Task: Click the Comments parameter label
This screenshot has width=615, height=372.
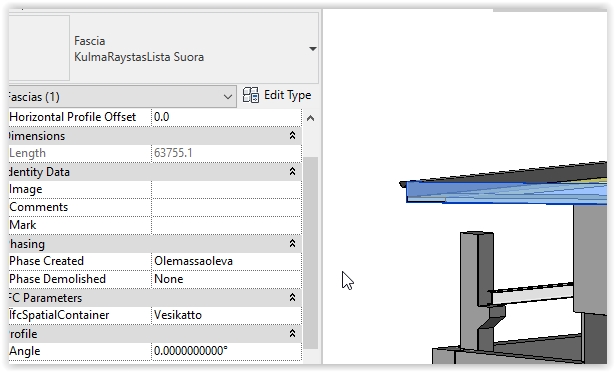Action: 38,207
